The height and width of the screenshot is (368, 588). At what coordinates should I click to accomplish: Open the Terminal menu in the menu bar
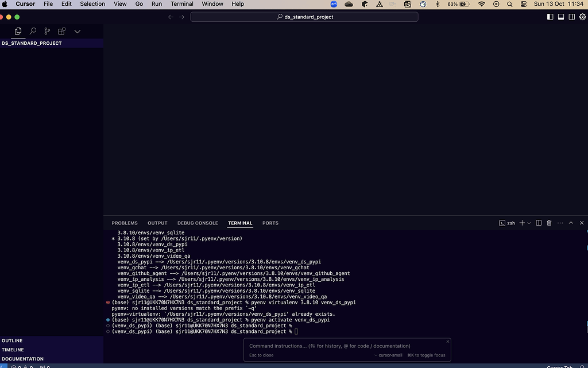181,4
